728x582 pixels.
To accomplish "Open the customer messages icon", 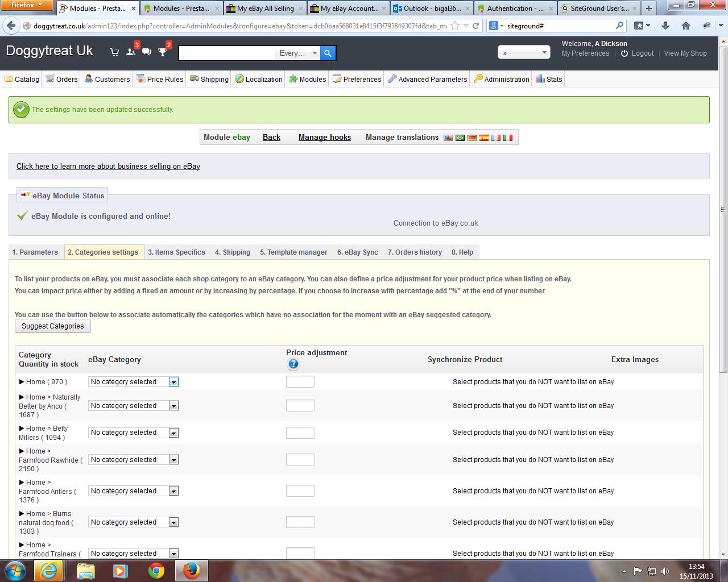I will pyautogui.click(x=147, y=52).
